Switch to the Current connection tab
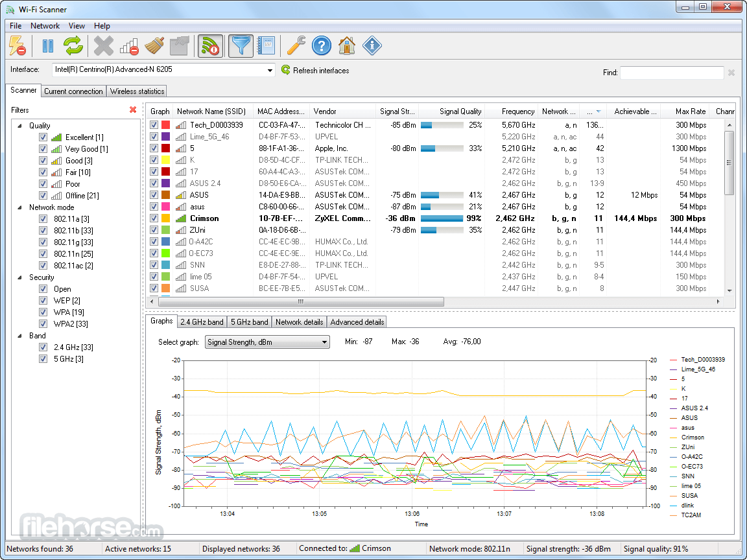747x560 pixels. click(73, 91)
